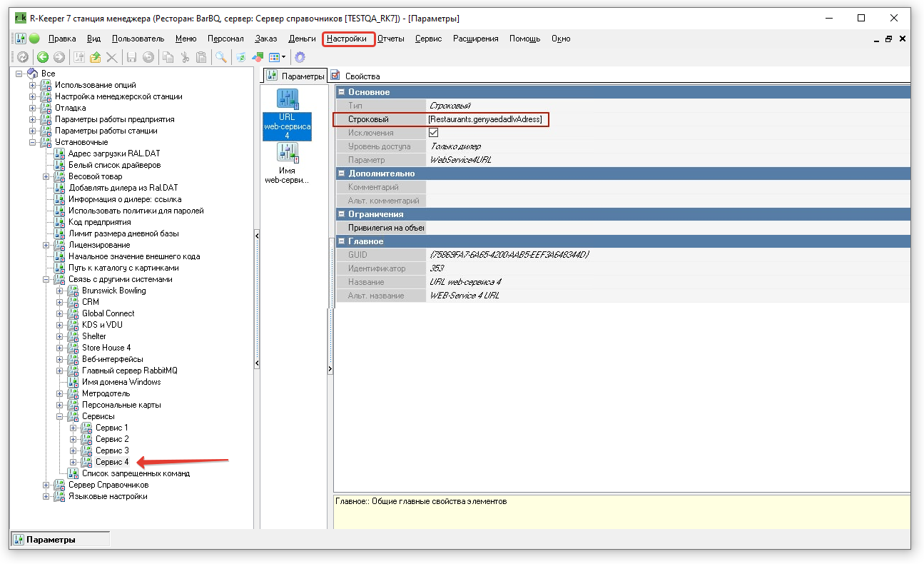
Task: Switch to the Свойства tab
Action: coord(355,76)
